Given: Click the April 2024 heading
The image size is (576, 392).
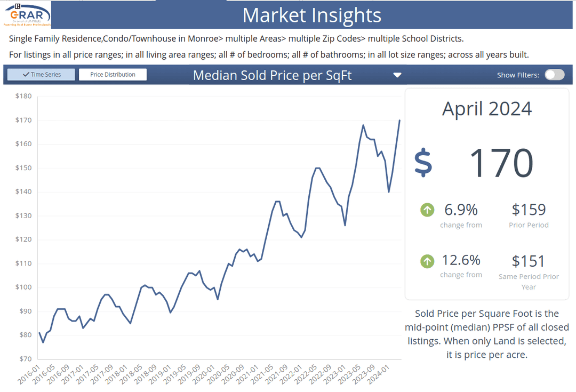Looking at the screenshot, I should click(487, 109).
